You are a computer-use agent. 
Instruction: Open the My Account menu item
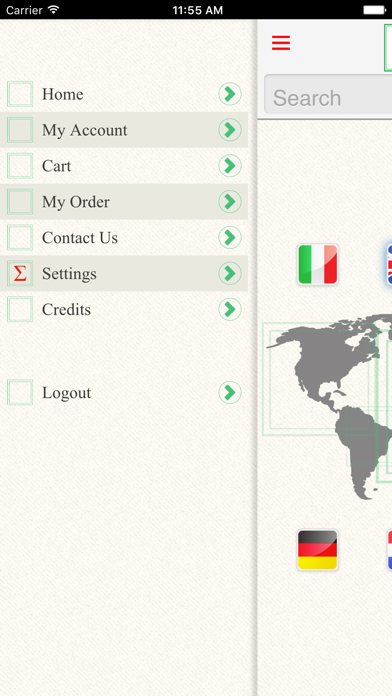tap(124, 130)
